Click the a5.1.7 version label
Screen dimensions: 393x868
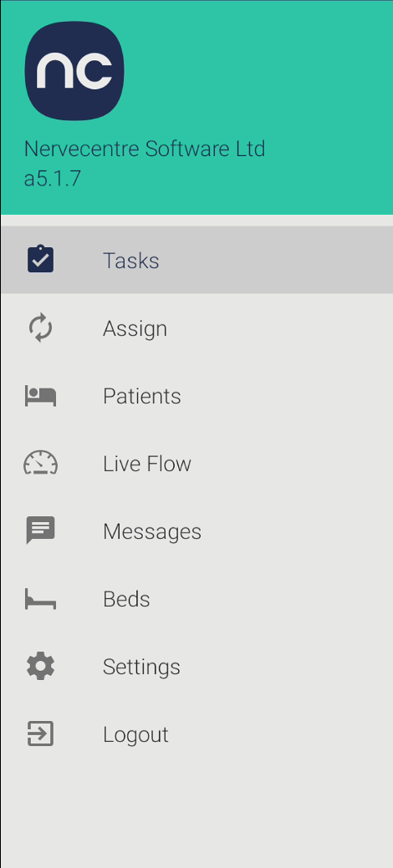[x=52, y=178]
